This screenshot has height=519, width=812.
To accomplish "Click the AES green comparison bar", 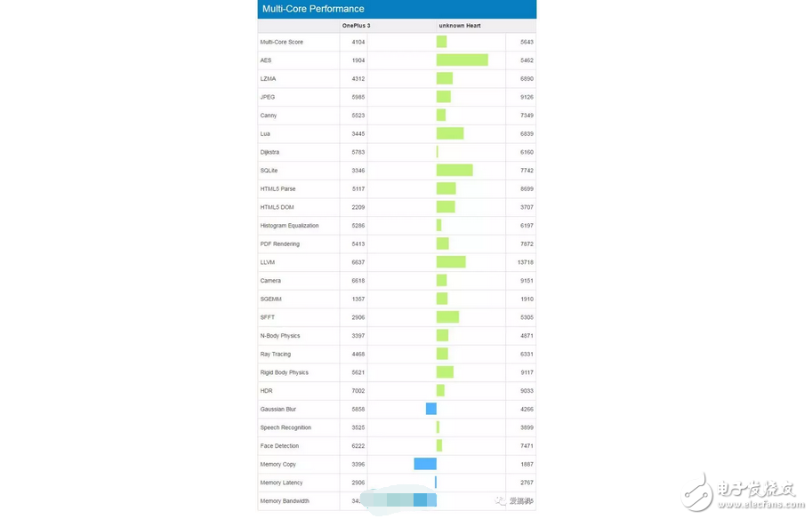I will pyautogui.click(x=462, y=60).
